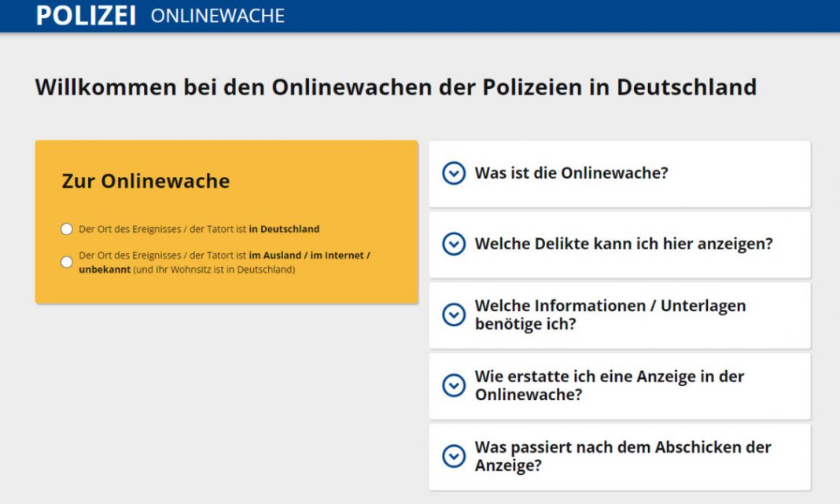Click chevron icon beside 'Wie erstatte ich eine Anzeige'

(x=454, y=385)
